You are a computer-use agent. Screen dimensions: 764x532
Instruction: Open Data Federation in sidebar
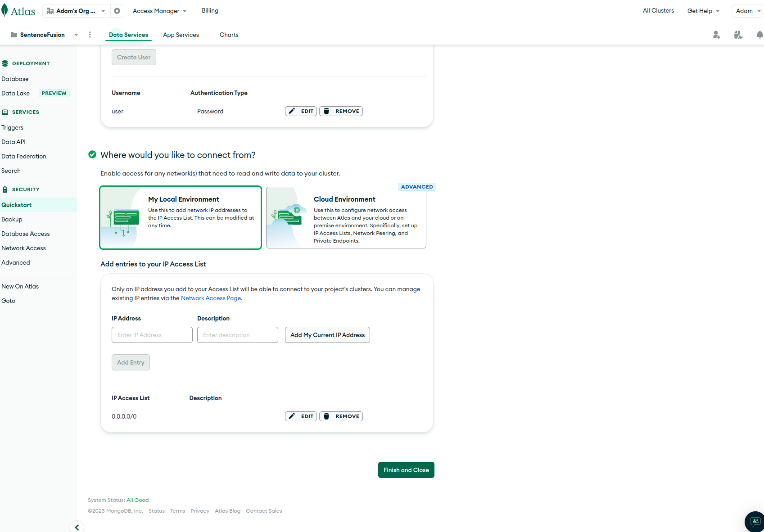24,156
